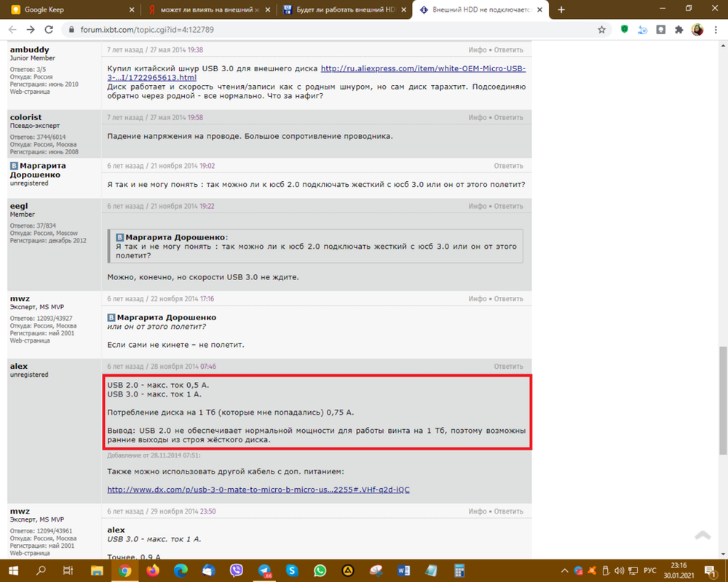Viewport: 728px width, 582px height.
Task: Open Viber from the taskbar
Action: coord(236,570)
